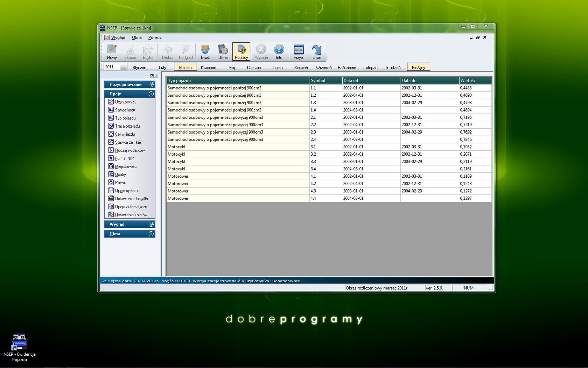The image size is (588, 368).
Task: Click the Okres period icon
Action: [223, 52]
